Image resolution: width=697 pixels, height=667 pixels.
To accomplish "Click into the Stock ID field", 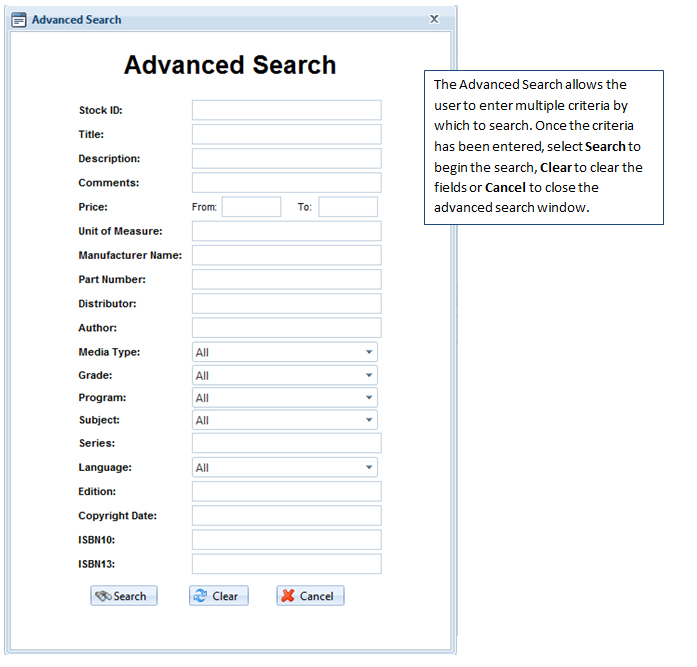I will click(286, 110).
